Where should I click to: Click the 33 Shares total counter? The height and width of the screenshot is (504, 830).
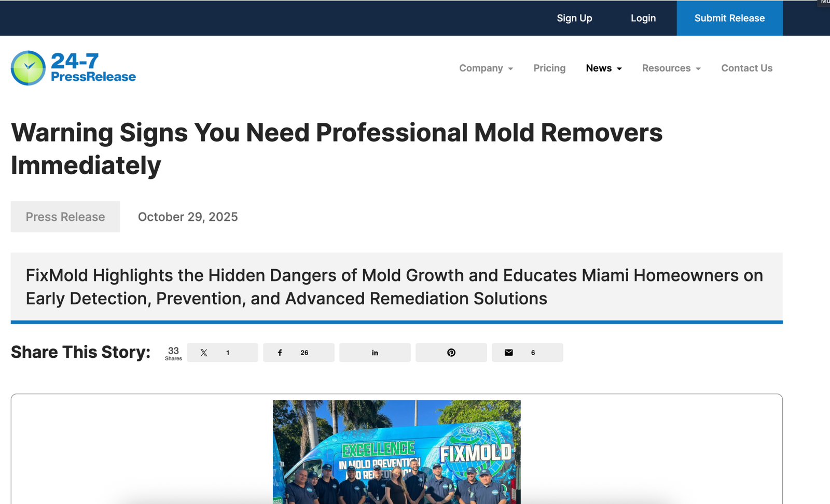[173, 353]
